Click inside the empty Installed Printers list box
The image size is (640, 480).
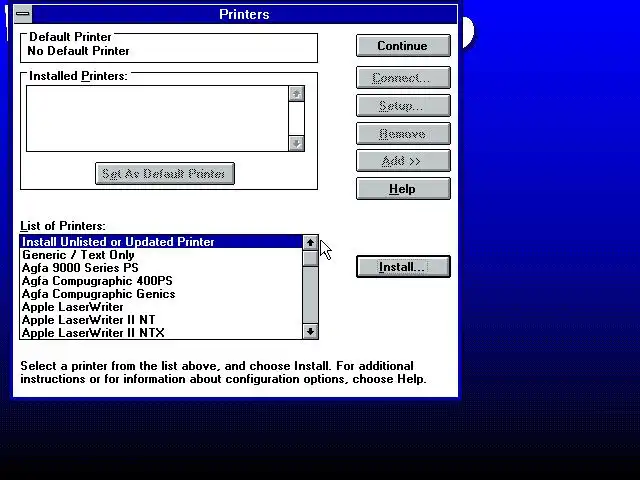pyautogui.click(x=158, y=118)
